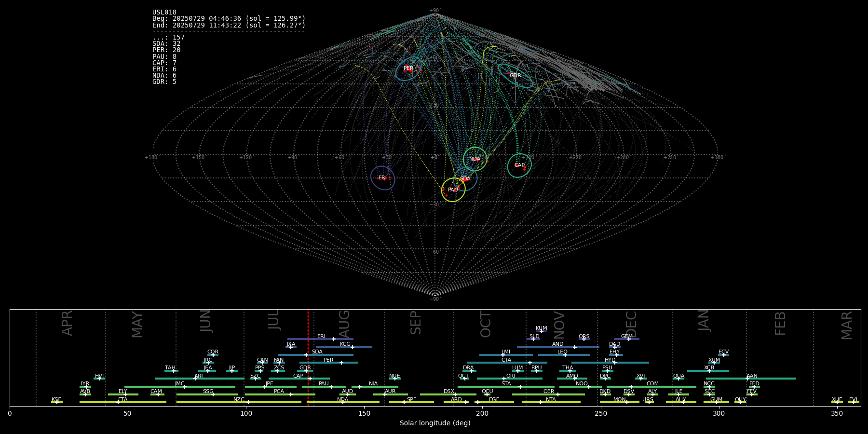This screenshot has width=868, height=434.
Task: Select the 'PER: 20' count entry
Action: click(166, 50)
